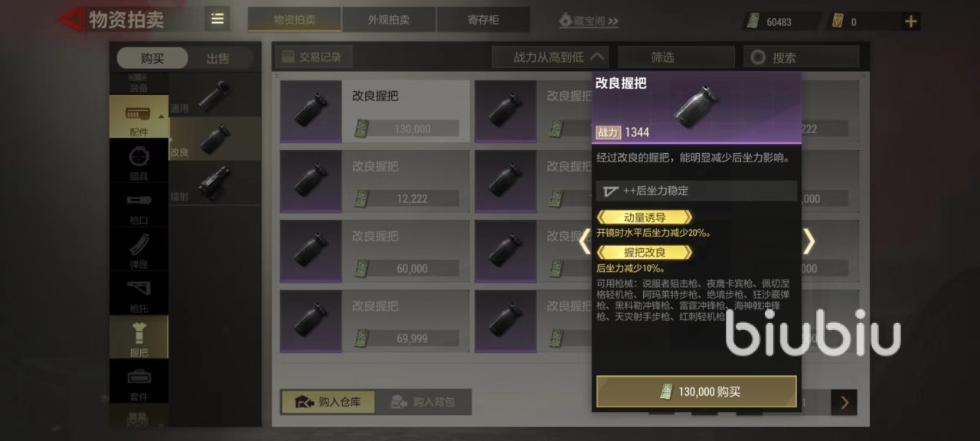Open the 藏宝阁 link
This screenshot has width=980, height=441.
(588, 21)
